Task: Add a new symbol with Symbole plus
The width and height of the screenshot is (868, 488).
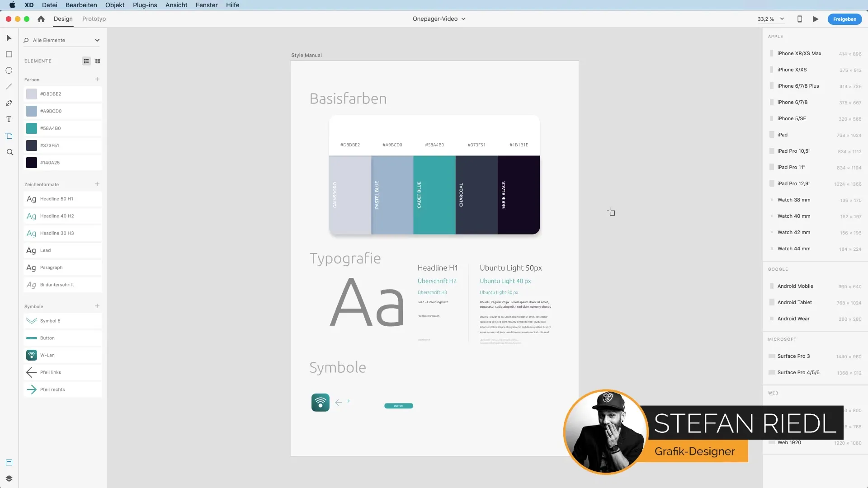Action: pyautogui.click(x=97, y=306)
